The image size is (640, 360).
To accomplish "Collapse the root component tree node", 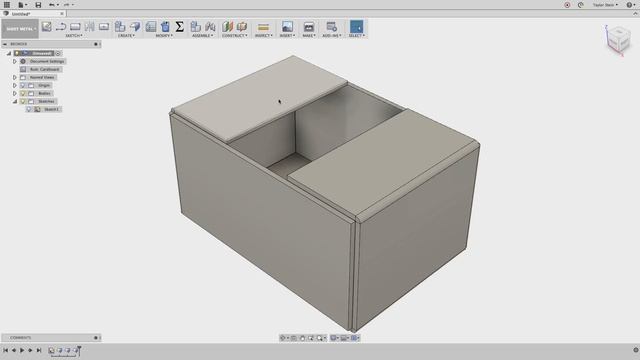I will [9, 53].
